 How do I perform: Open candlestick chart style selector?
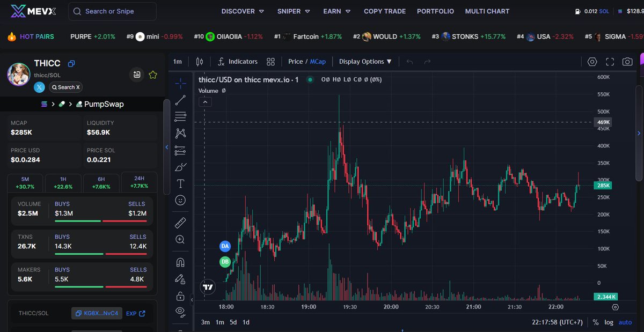(200, 62)
